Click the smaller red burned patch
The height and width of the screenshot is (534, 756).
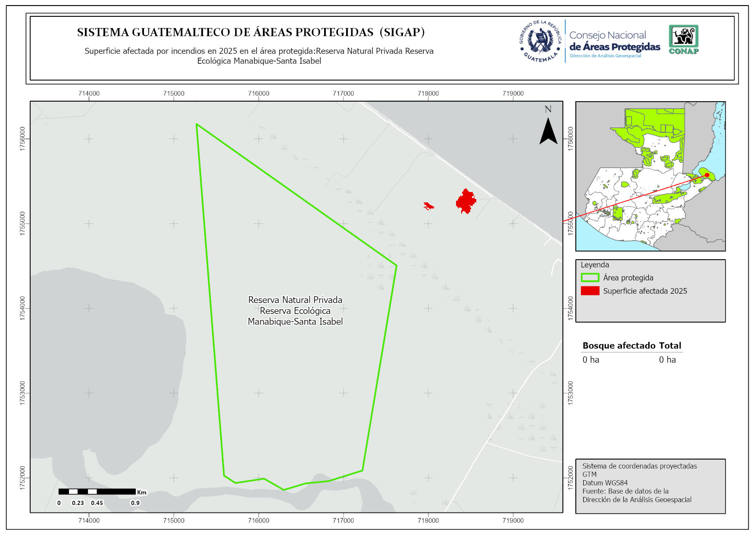click(x=428, y=206)
